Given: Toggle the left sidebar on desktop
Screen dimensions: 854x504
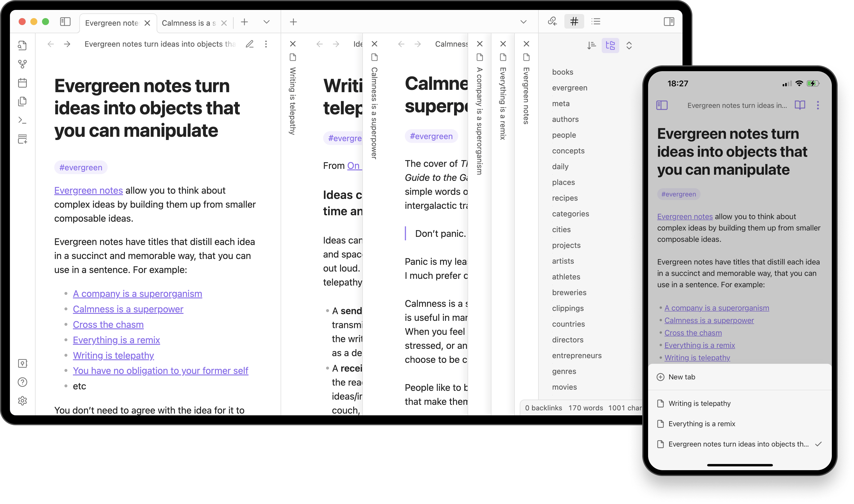Looking at the screenshot, I should (x=65, y=22).
